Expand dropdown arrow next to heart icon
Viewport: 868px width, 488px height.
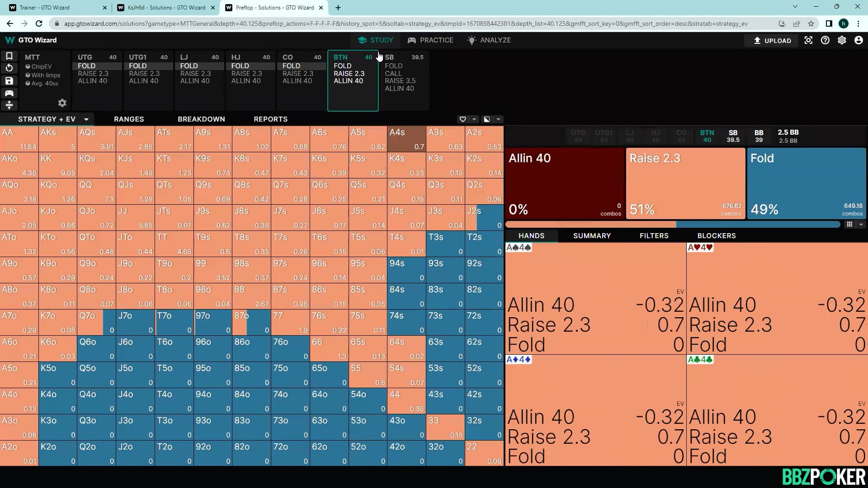pyautogui.click(x=474, y=119)
